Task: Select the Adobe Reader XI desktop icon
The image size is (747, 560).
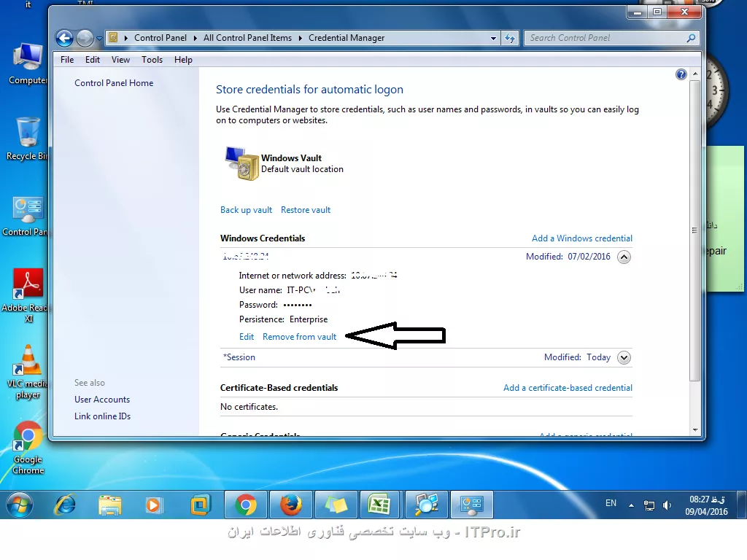Action: coord(27,295)
